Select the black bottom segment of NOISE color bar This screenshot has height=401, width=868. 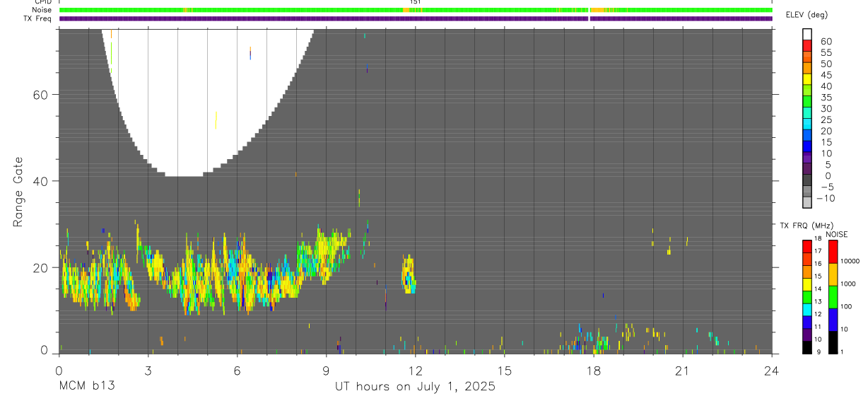833,342
